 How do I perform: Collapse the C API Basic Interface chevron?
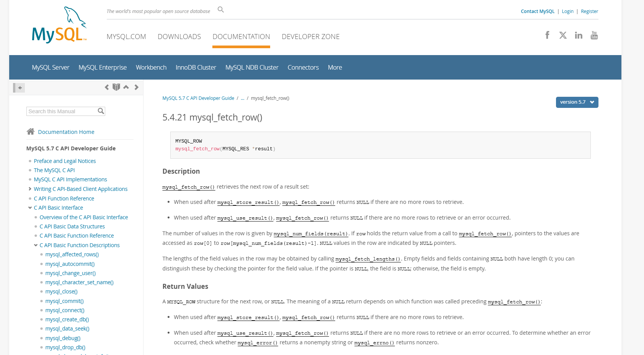pyautogui.click(x=30, y=208)
